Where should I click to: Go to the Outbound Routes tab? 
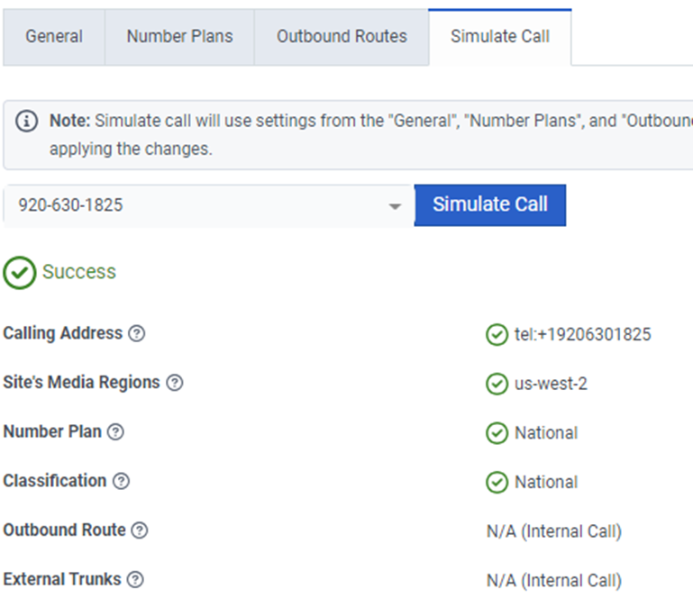tap(342, 37)
